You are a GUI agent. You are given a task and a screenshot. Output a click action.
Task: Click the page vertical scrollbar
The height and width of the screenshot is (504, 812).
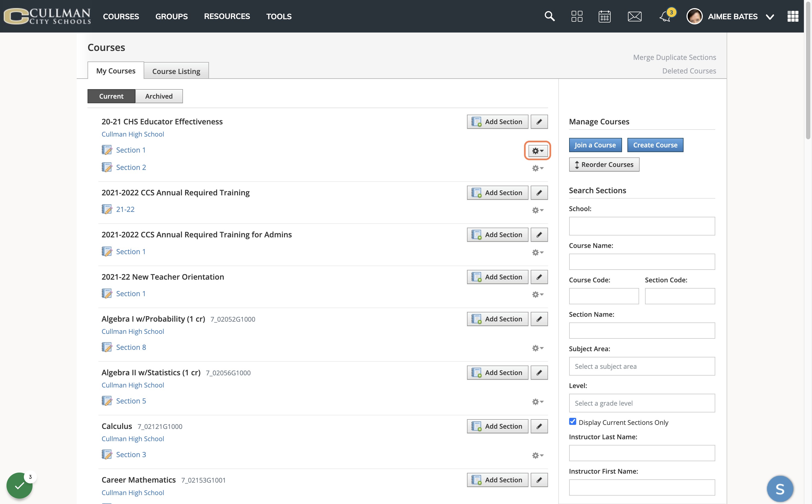(x=808, y=70)
